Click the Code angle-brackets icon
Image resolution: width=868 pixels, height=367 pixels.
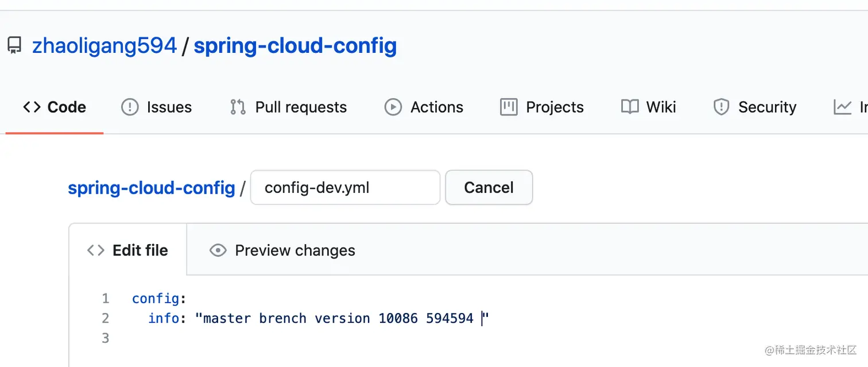pos(32,107)
